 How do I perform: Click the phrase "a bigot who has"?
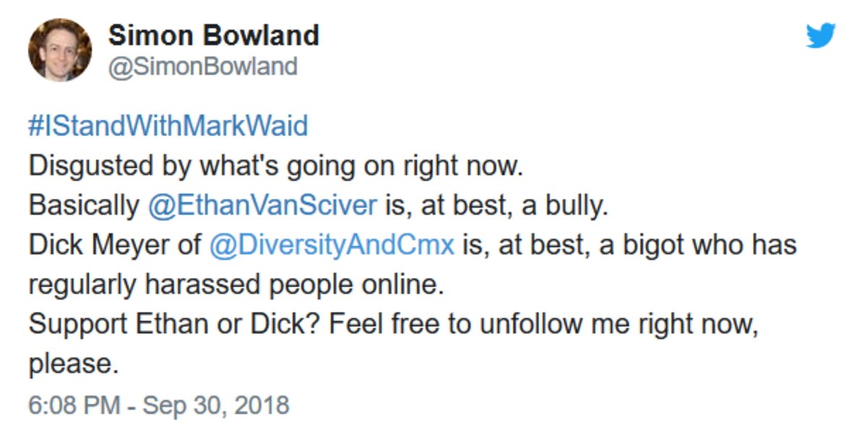(698, 245)
